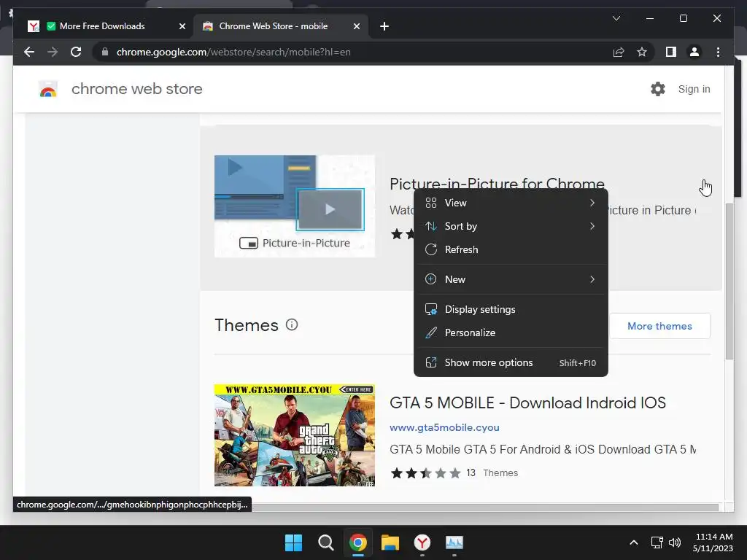Switch to the More Free Downloads tab
The width and height of the screenshot is (747, 560).
[x=102, y=26]
